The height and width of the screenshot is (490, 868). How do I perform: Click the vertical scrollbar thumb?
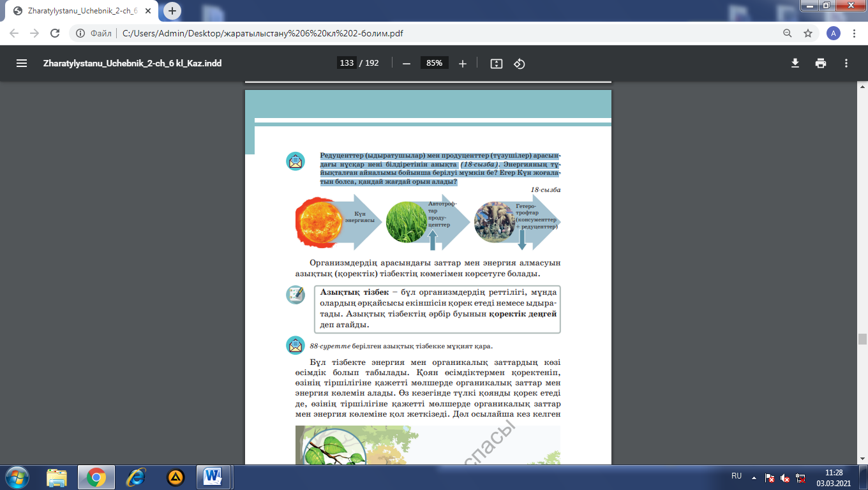[x=862, y=339]
